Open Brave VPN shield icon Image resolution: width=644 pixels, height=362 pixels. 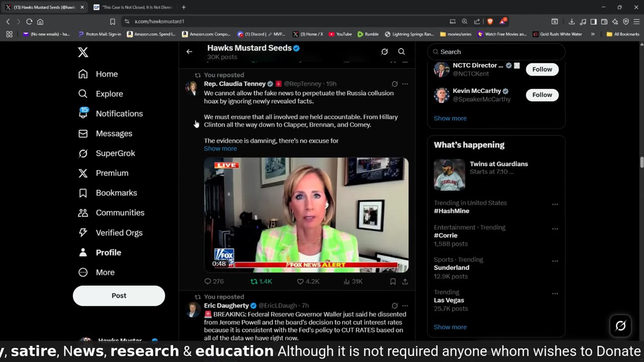(626, 22)
